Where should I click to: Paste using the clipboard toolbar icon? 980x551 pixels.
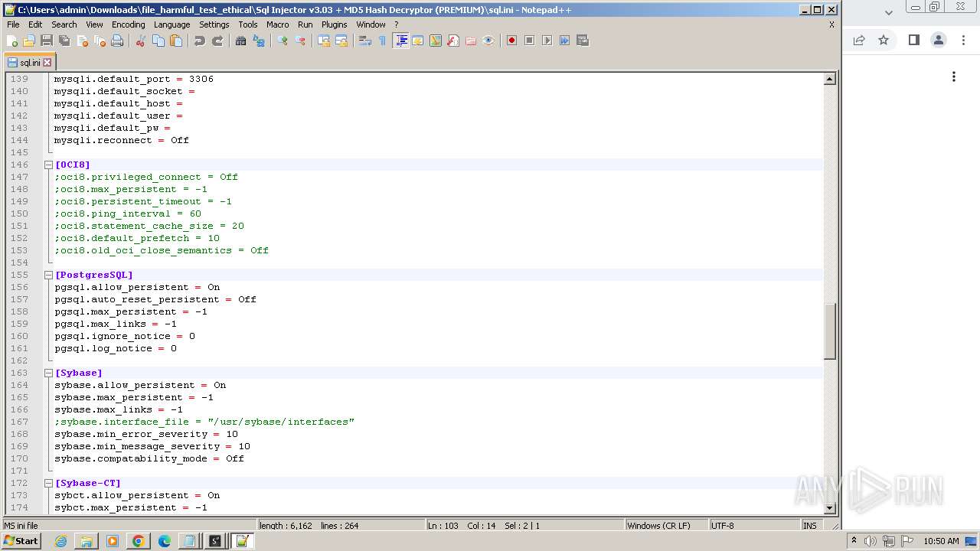click(176, 41)
